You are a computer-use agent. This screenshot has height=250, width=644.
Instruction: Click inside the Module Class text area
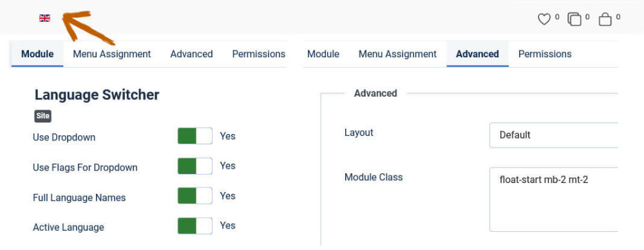[x=554, y=200]
